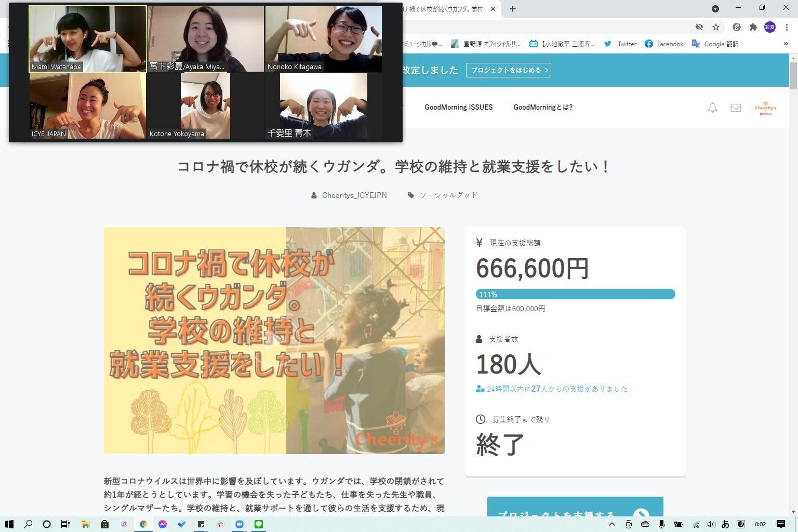798x532 pixels.
Task: Launch LINE from the taskbar
Action: (259, 524)
